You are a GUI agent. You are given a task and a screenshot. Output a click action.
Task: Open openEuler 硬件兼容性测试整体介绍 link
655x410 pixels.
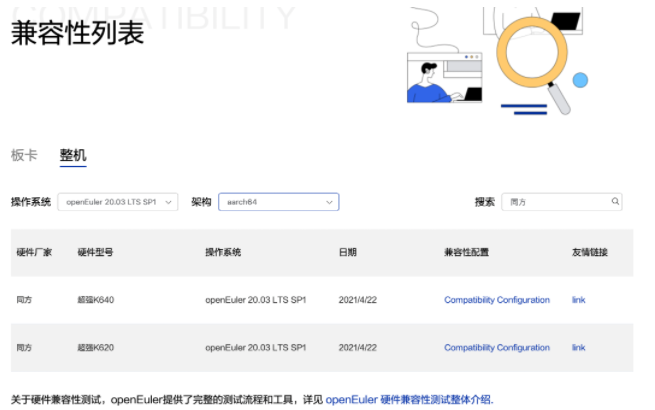click(409, 400)
